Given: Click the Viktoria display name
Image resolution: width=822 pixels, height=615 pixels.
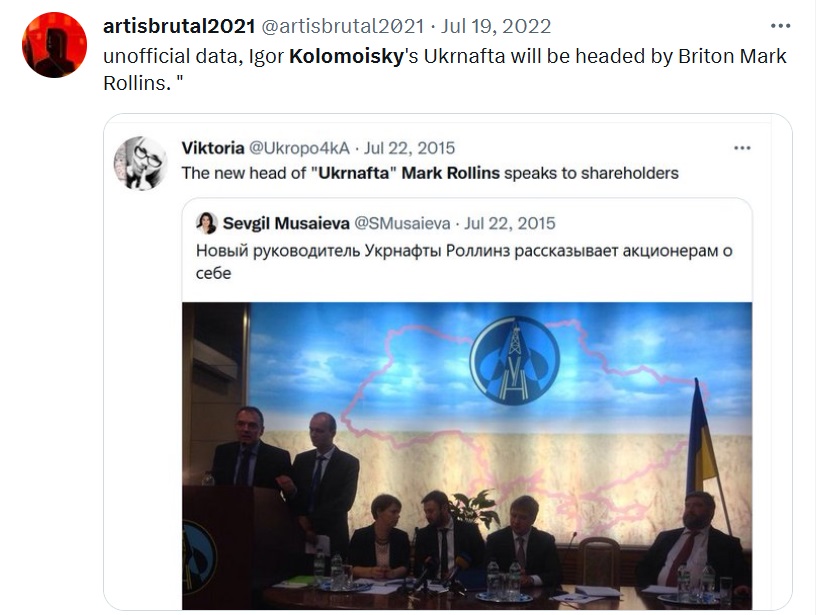Looking at the screenshot, I should 213,148.
